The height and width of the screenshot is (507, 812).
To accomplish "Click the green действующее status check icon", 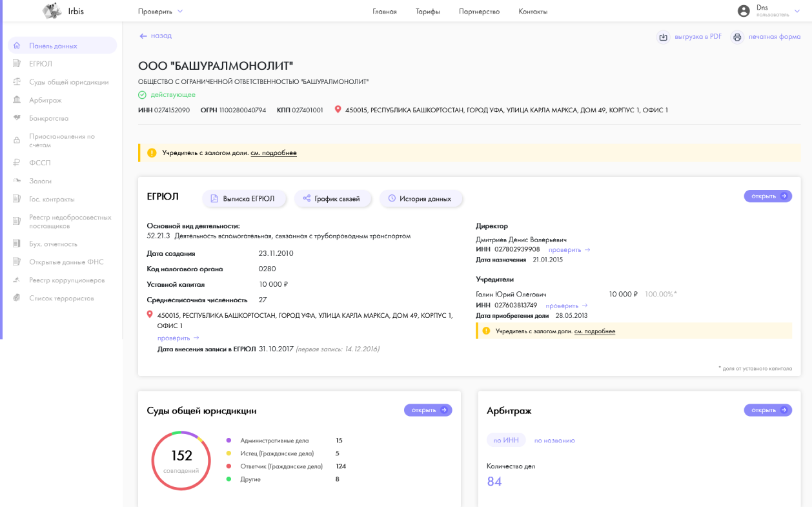I will pyautogui.click(x=142, y=95).
